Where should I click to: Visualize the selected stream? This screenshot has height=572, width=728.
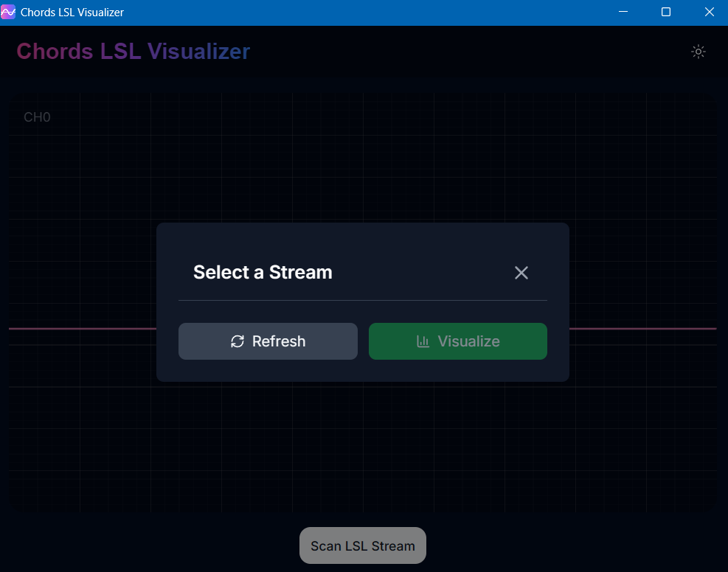[x=457, y=341]
